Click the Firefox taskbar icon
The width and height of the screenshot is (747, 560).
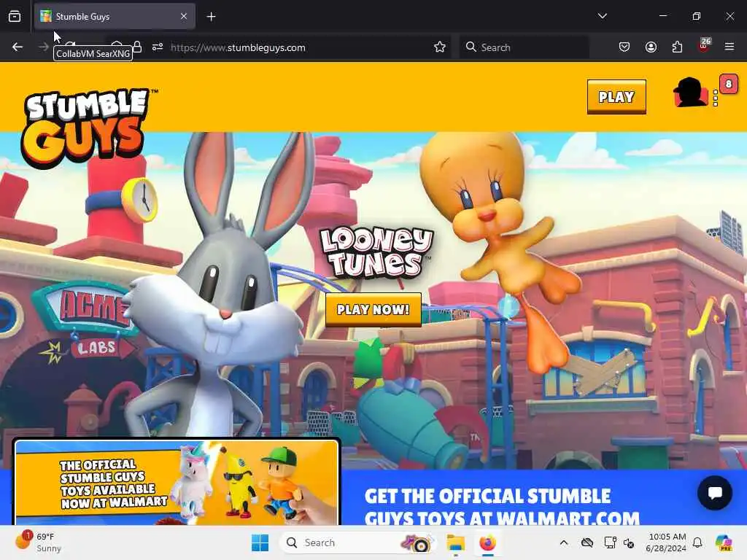[487, 542]
